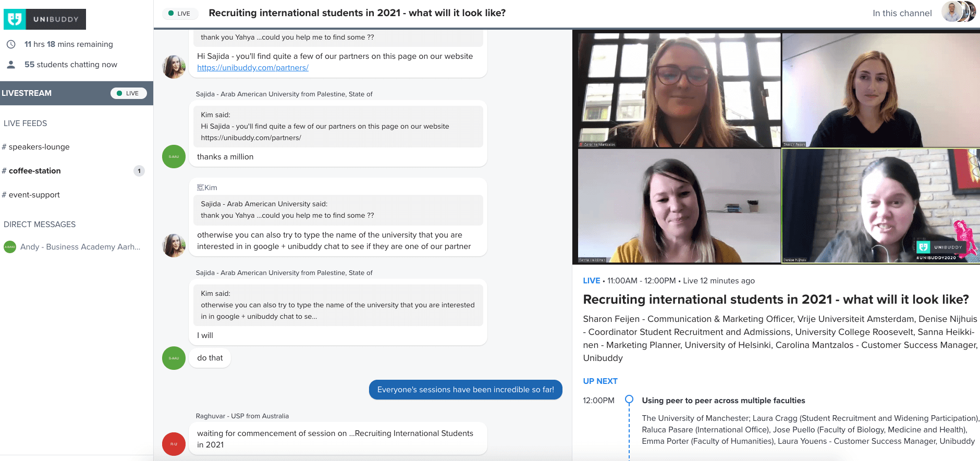Click the channel member avatars at top right
980x461 pixels.
959,11
